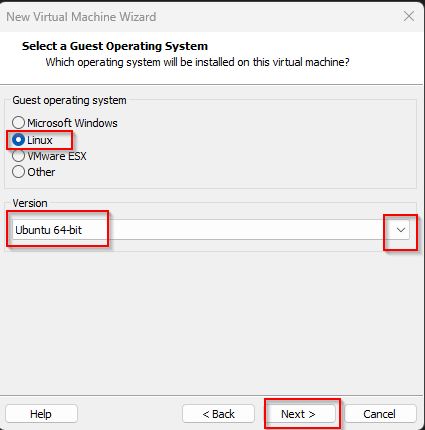This screenshot has height=430, width=425.
Task: Expand the Version dropdown chevron arrow
Action: click(401, 230)
